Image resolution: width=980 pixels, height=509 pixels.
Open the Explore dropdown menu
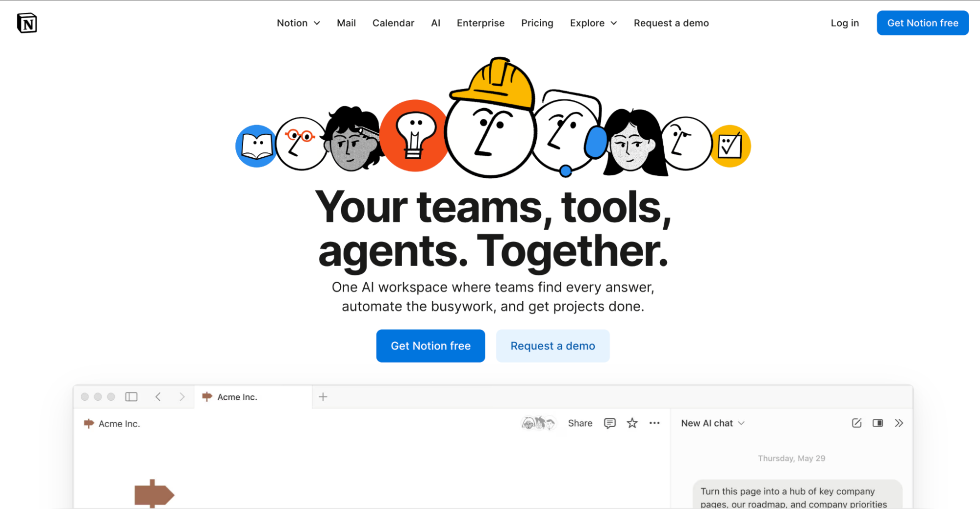pos(593,23)
